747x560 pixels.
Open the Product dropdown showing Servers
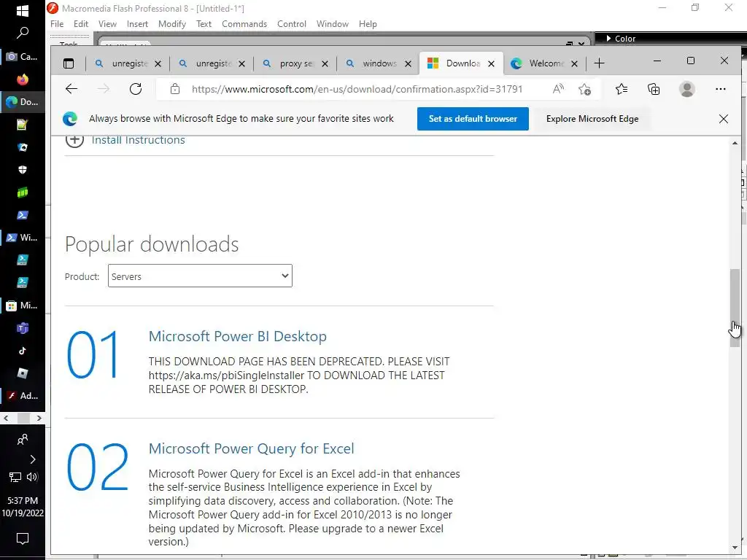(x=200, y=276)
